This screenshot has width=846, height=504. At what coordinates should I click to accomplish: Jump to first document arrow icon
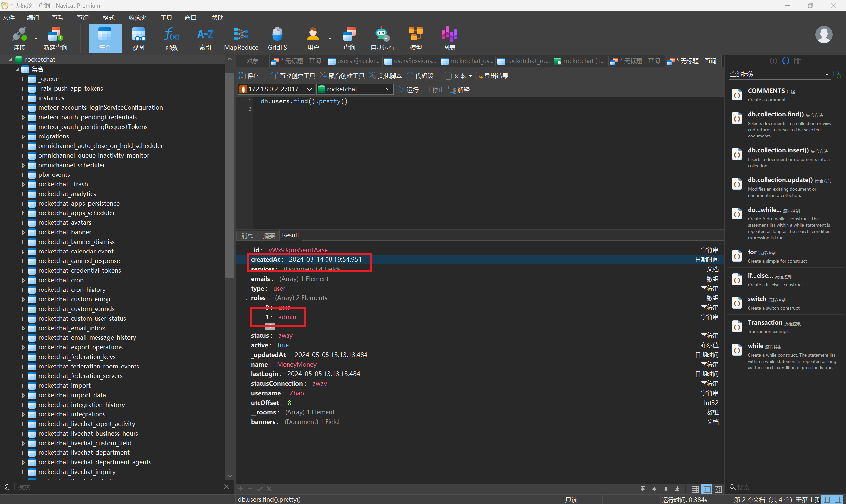[x=642, y=489]
